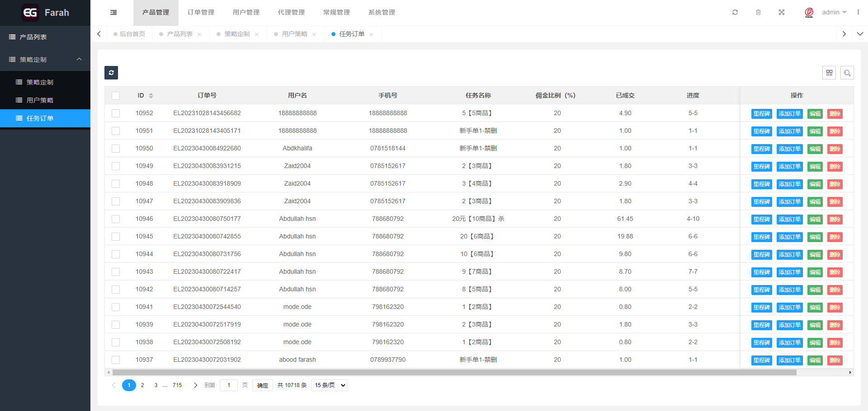
Task: Open the 订单管理 top menu
Action: (201, 13)
